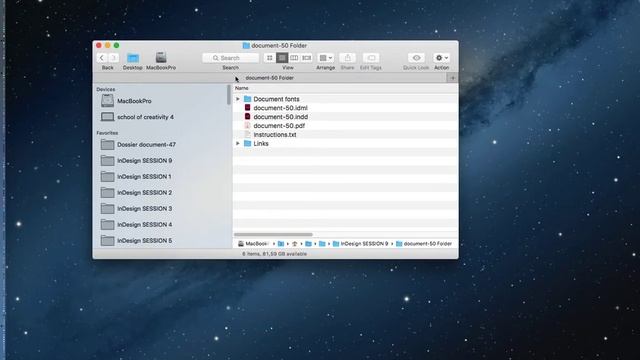The height and width of the screenshot is (360, 640).
Task: Open MacBookPro in sidebar Devices
Action: coord(134,101)
